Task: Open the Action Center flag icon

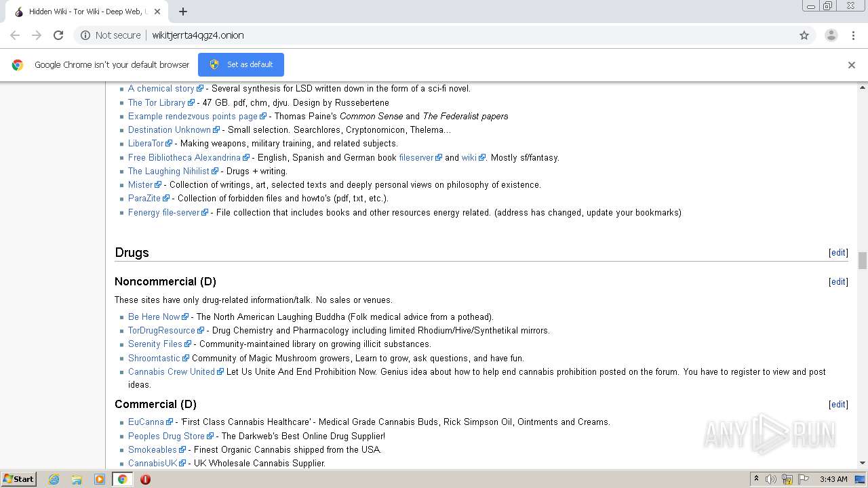Action: pos(804,479)
